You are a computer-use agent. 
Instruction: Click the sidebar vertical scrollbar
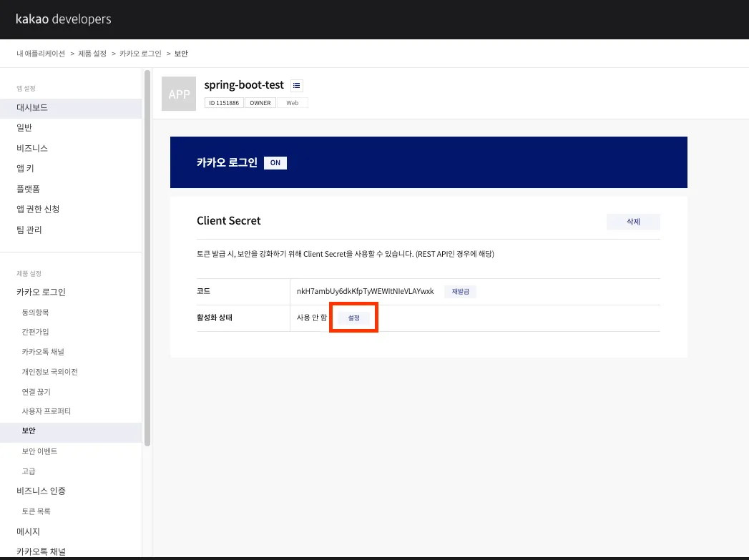click(147, 257)
